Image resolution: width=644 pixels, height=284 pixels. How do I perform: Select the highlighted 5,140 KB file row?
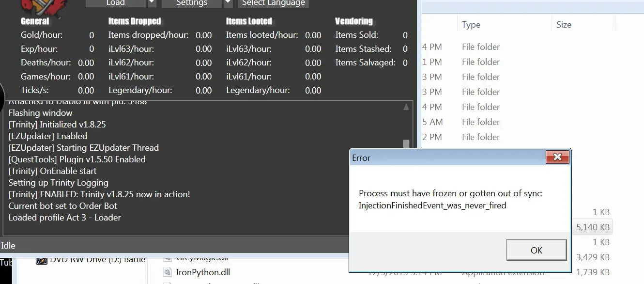[x=593, y=227]
